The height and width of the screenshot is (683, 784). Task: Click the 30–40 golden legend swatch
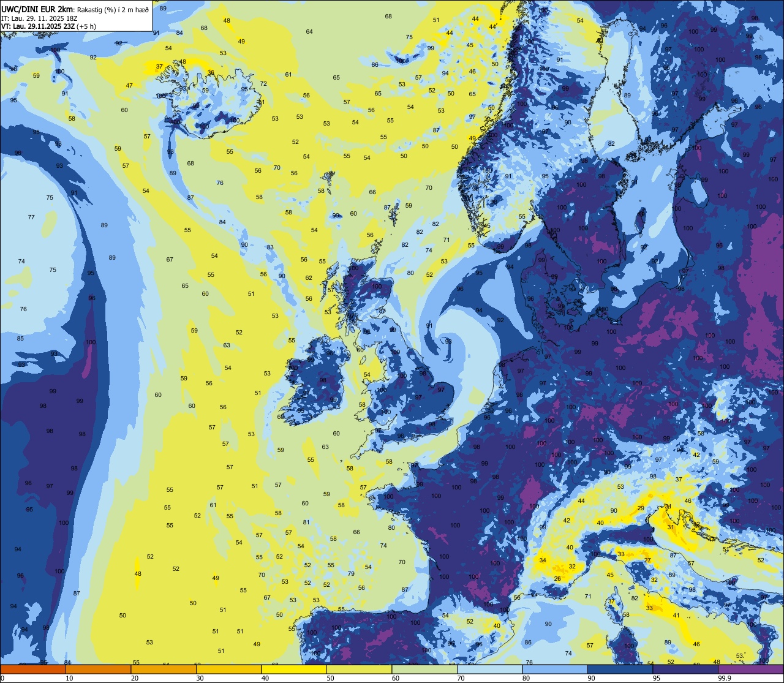228,669
